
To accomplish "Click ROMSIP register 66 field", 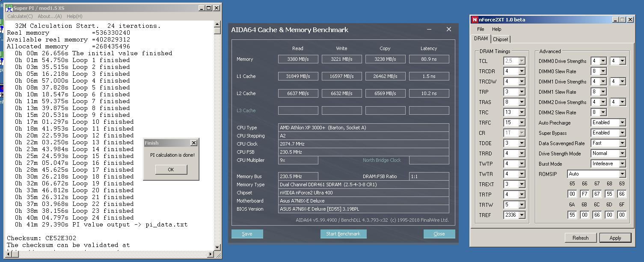I will [x=585, y=194].
